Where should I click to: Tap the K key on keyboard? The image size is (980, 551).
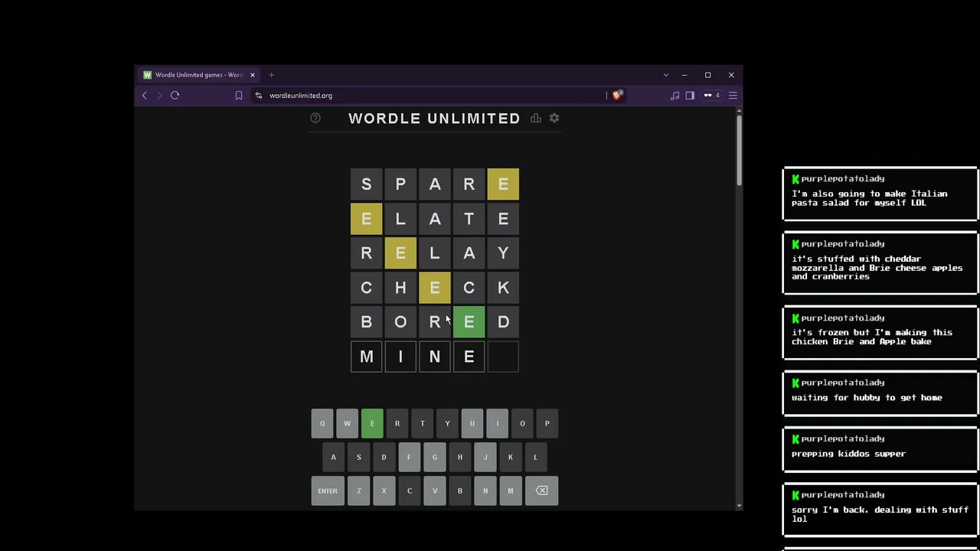pyautogui.click(x=510, y=457)
